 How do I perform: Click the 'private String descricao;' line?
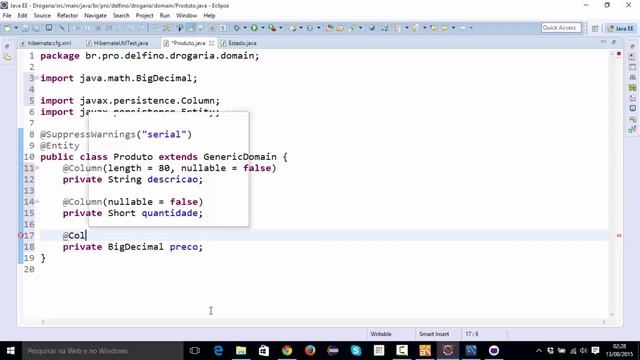pyautogui.click(x=133, y=179)
